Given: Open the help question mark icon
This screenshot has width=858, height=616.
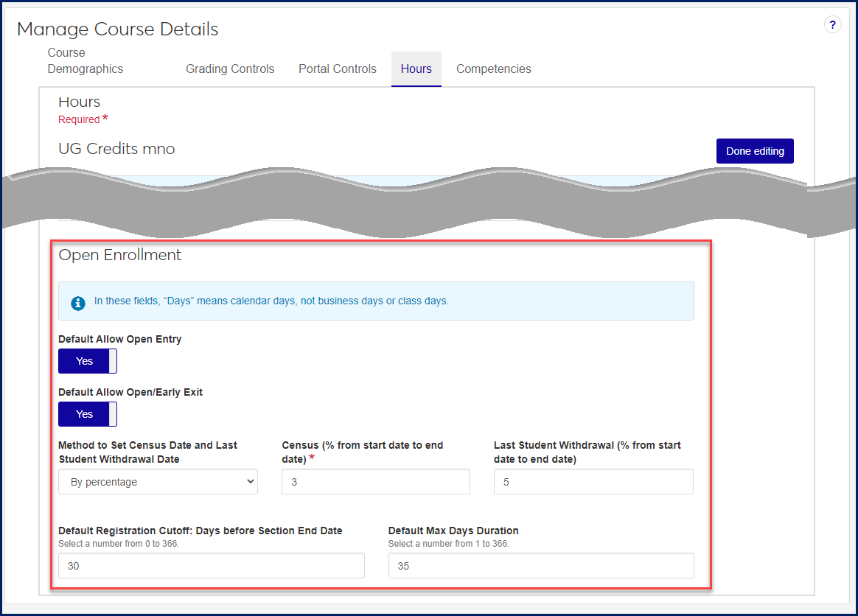Looking at the screenshot, I should point(832,25).
